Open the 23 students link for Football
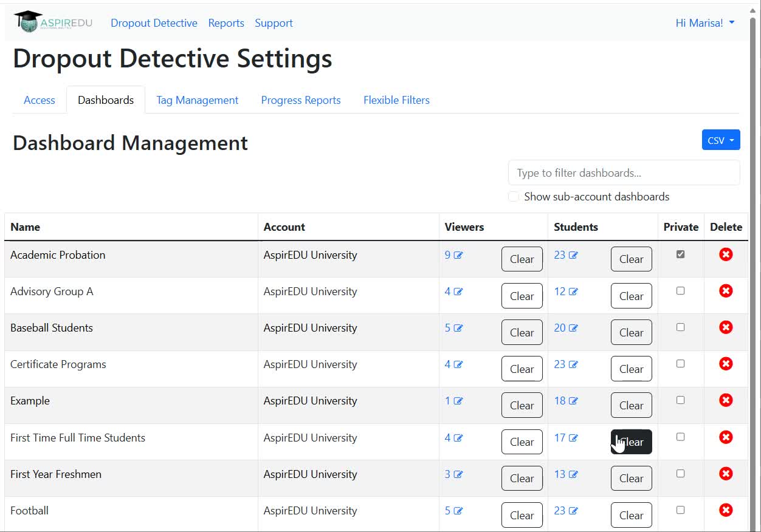Image resolution: width=761 pixels, height=532 pixels. coord(560,511)
